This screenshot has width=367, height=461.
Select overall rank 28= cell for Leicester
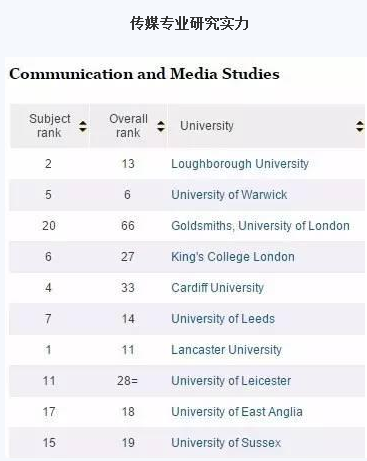(127, 381)
